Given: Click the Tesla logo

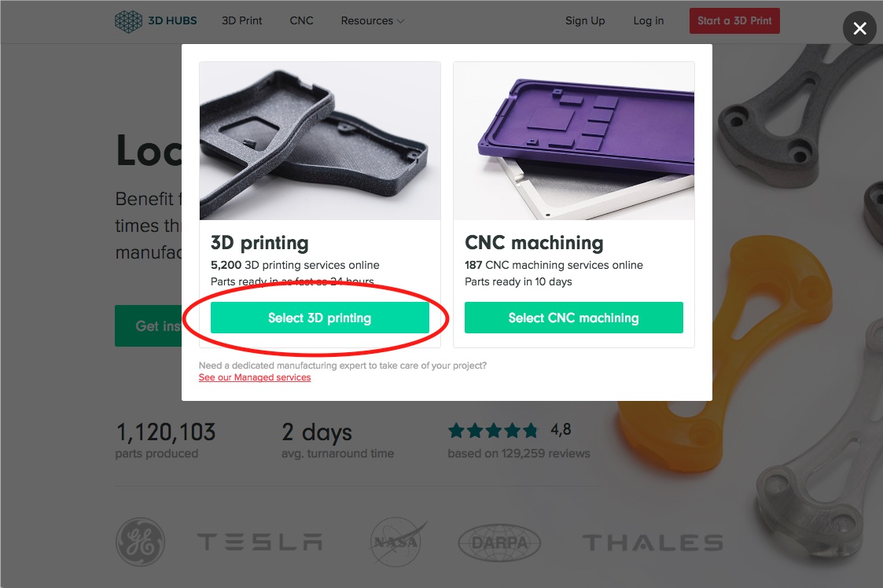Looking at the screenshot, I should (x=259, y=542).
